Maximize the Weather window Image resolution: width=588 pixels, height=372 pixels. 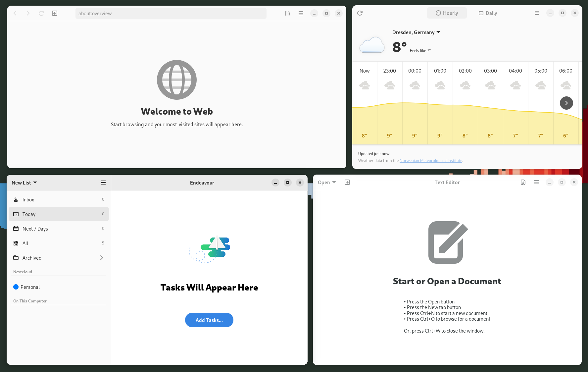click(x=563, y=13)
